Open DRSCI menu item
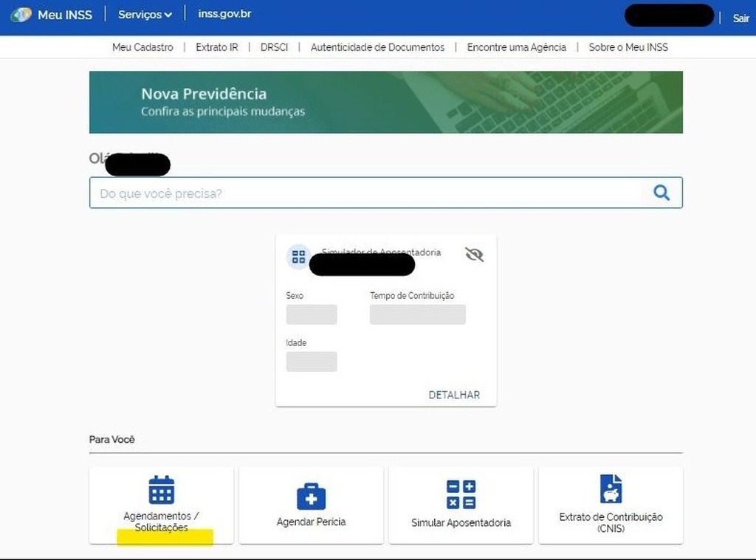This screenshot has width=756, height=560. tap(274, 47)
